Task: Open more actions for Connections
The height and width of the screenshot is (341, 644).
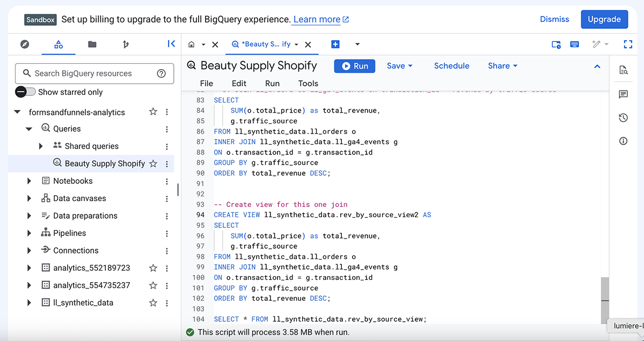Action: (x=167, y=250)
